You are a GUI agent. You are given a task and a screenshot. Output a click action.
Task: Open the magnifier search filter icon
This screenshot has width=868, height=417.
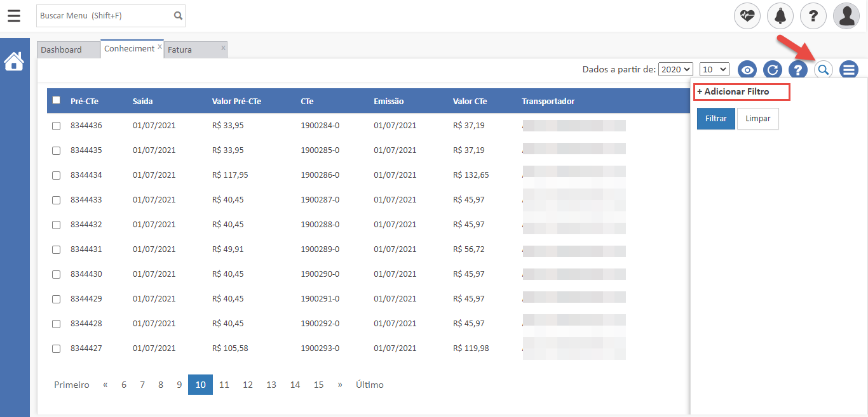point(824,70)
